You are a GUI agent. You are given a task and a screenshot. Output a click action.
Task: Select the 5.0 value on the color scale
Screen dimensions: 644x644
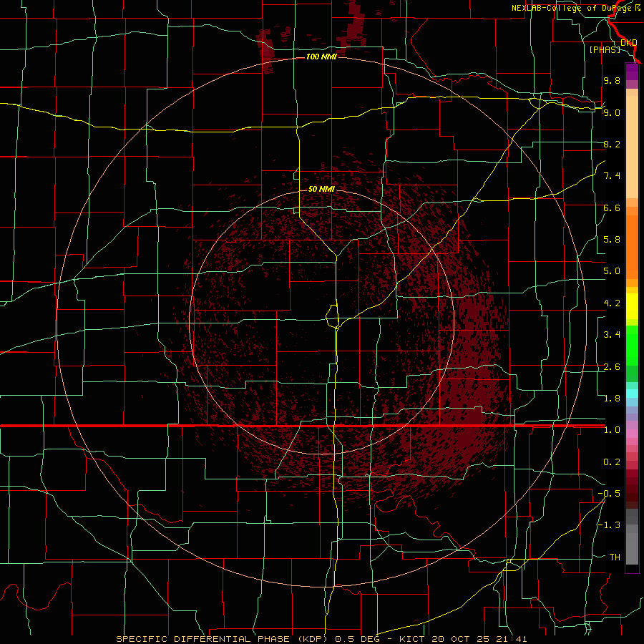[x=612, y=271]
